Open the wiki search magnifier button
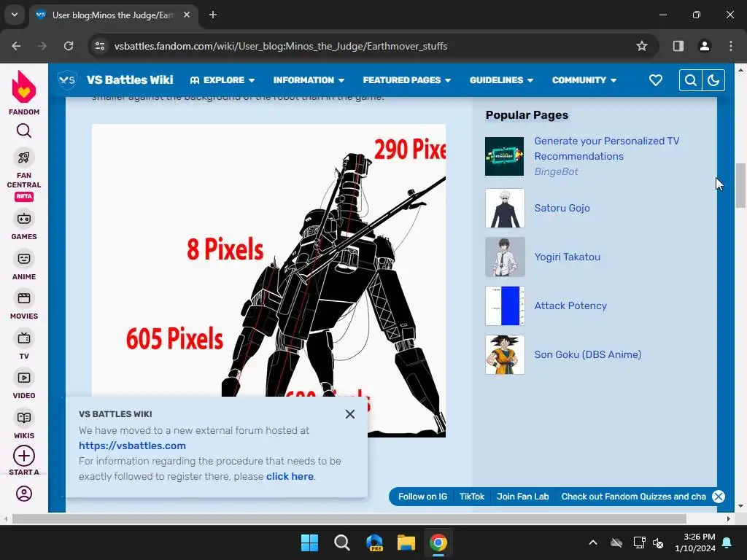Viewport: 747px width, 560px height. click(690, 80)
